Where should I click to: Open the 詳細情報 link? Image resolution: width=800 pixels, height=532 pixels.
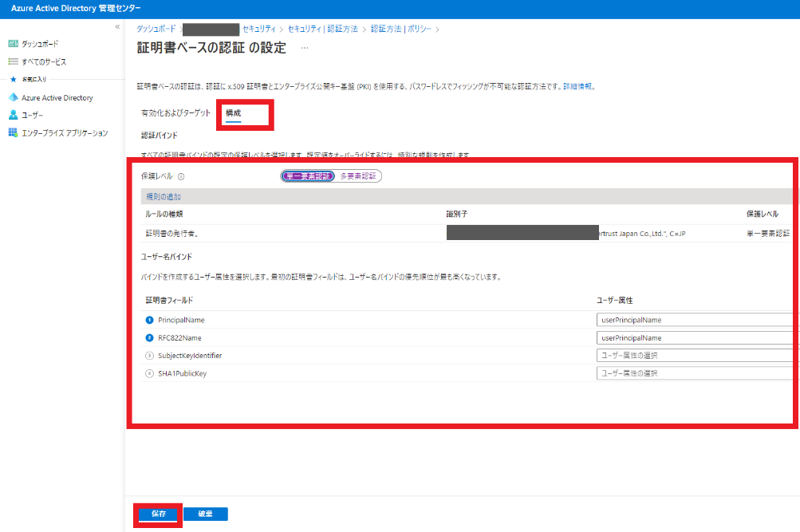(x=577, y=86)
